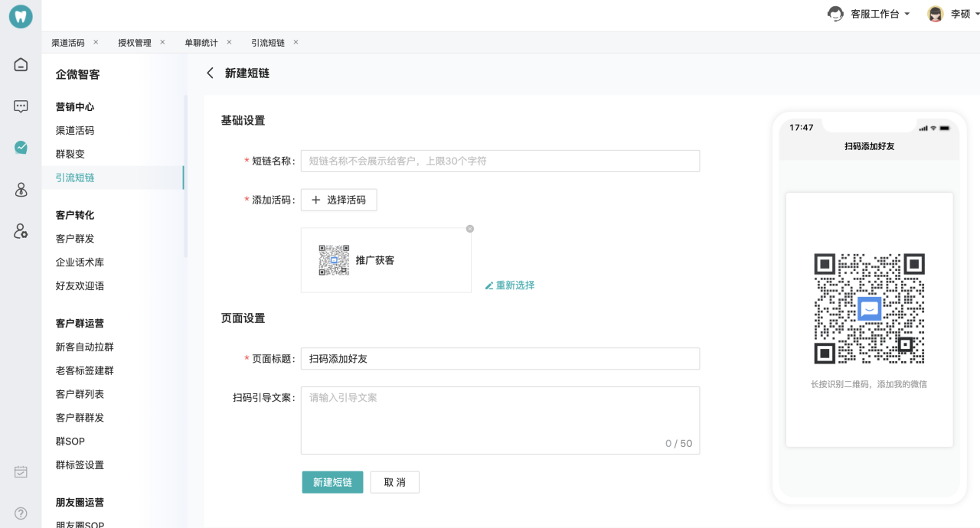
Task: Open 渠道活码 in sidebar menu
Action: click(75, 131)
